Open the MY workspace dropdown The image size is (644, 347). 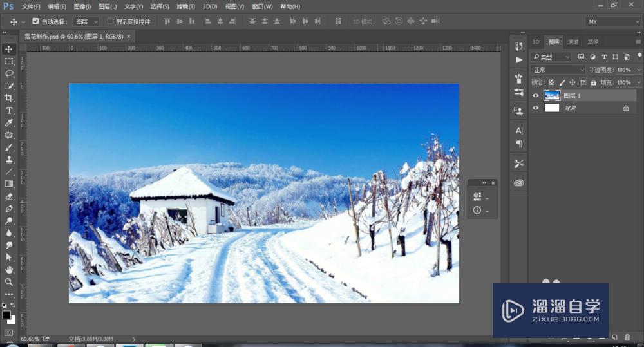click(613, 21)
